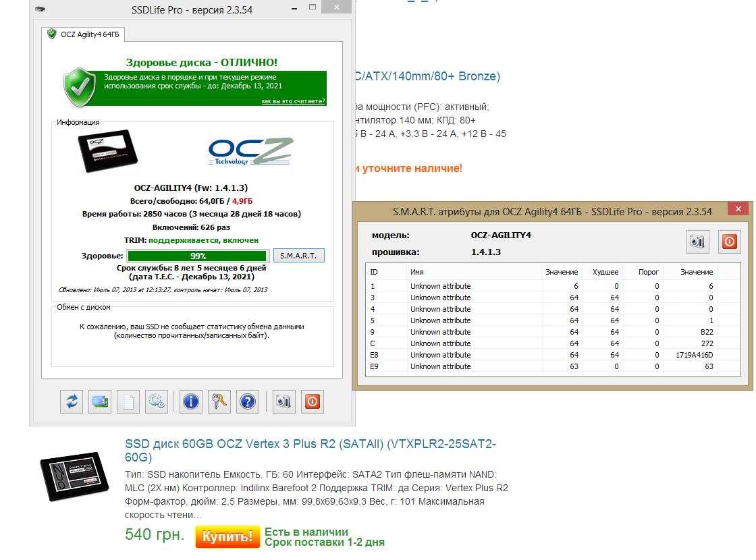Screen dimensions: 756x560
Task: Click the red power exit icon in main toolbar
Action: (313, 401)
